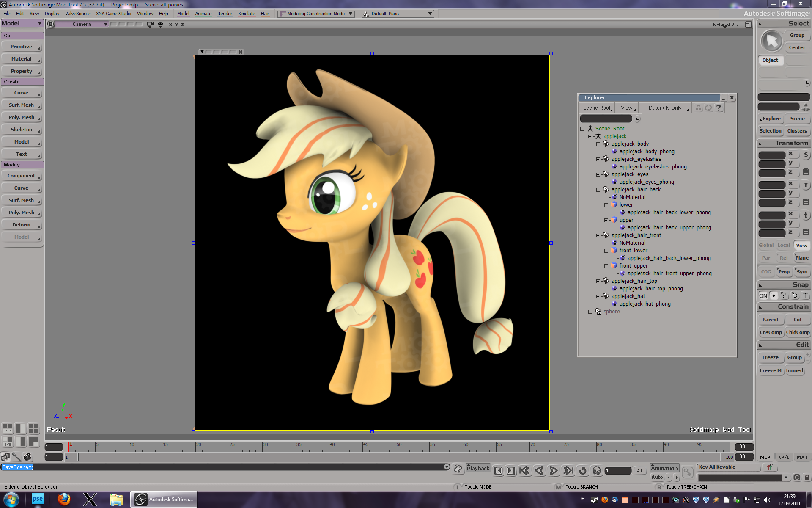This screenshot has height=508, width=812.
Task: Collapse the applejack_hair_back tree node
Action: (598, 190)
